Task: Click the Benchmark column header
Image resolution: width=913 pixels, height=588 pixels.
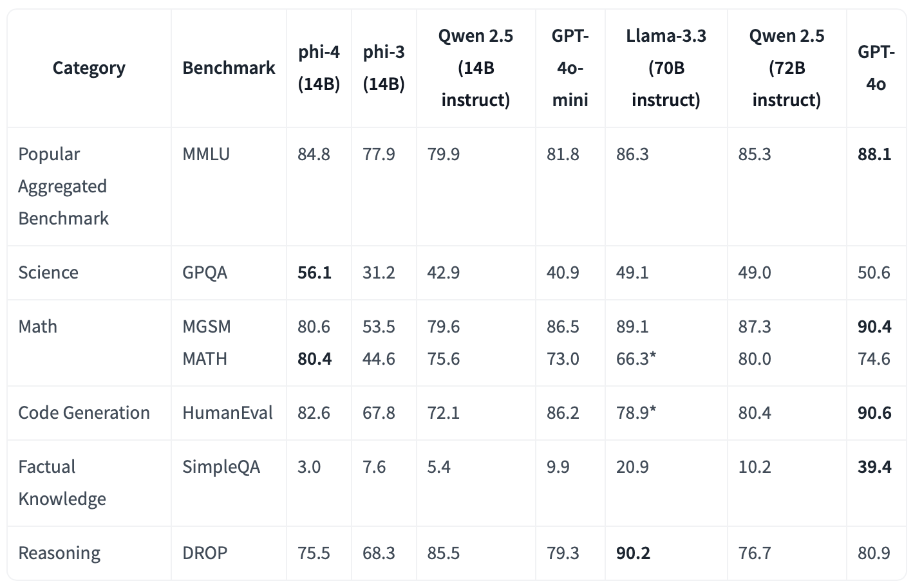Action: tap(229, 68)
